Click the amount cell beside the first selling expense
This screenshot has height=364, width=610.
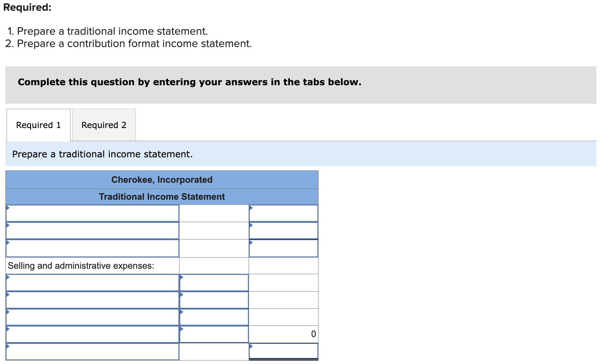213,283
